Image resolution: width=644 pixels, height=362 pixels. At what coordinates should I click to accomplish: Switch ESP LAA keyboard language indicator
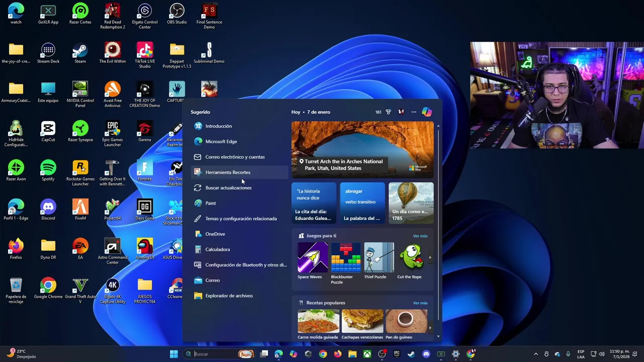[x=581, y=354]
